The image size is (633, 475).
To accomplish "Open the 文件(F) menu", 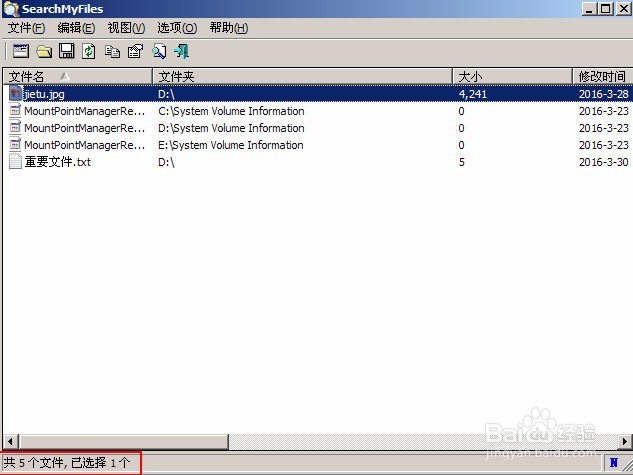I will pyautogui.click(x=26, y=28).
